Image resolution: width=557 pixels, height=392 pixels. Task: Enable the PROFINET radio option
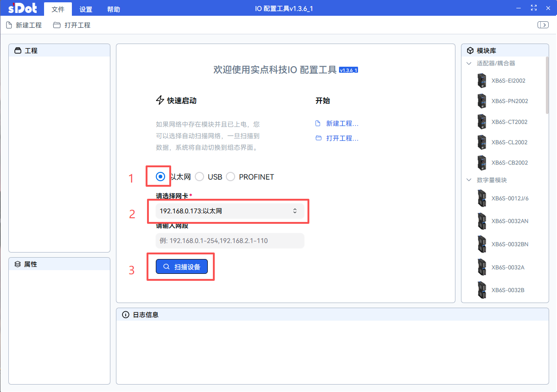[x=230, y=177]
